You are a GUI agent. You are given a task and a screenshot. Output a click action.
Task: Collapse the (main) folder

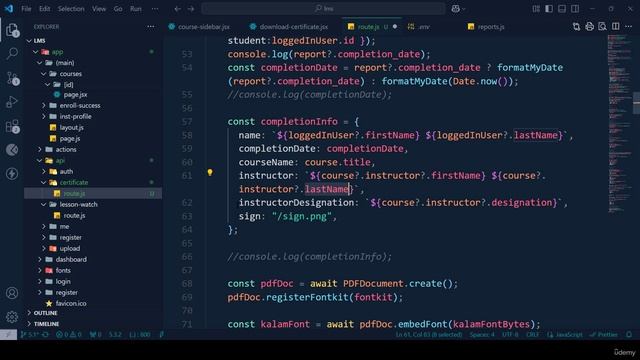(x=40, y=63)
